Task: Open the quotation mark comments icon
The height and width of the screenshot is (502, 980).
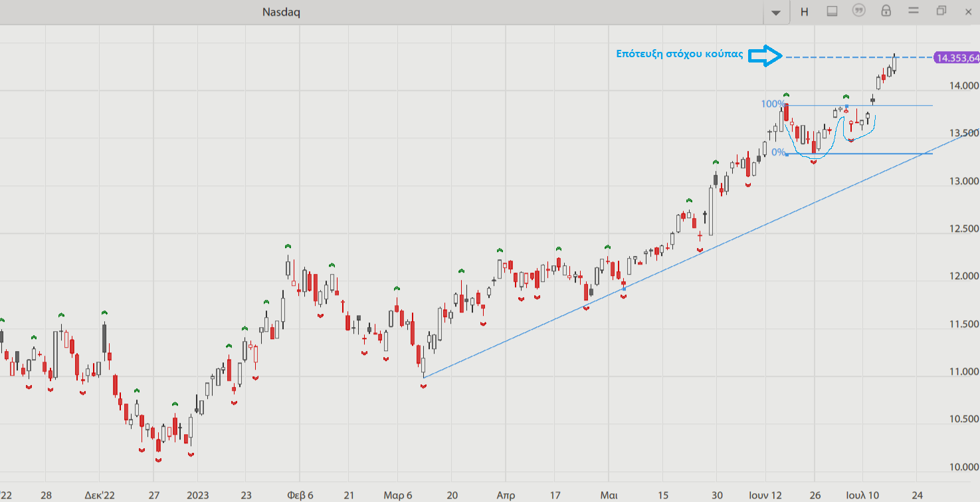Action: pos(859,11)
